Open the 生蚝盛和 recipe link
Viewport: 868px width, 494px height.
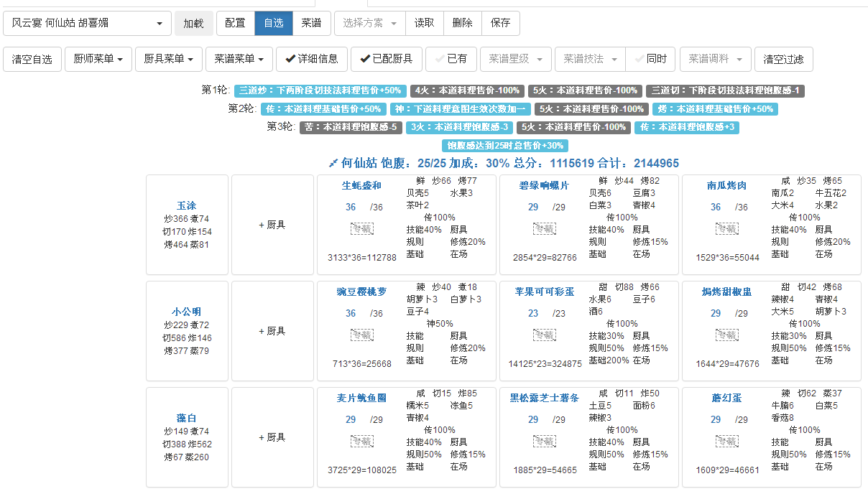[x=361, y=186]
